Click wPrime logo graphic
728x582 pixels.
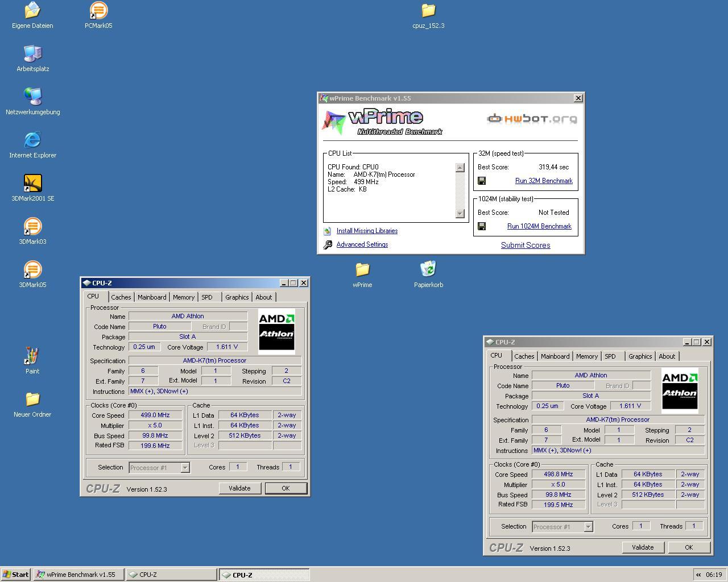[x=382, y=122]
